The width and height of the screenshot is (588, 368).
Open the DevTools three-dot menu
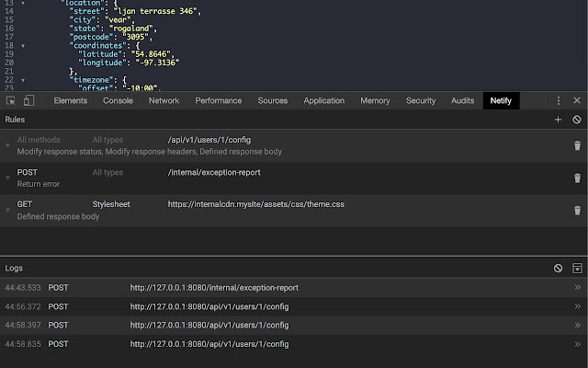coord(558,100)
